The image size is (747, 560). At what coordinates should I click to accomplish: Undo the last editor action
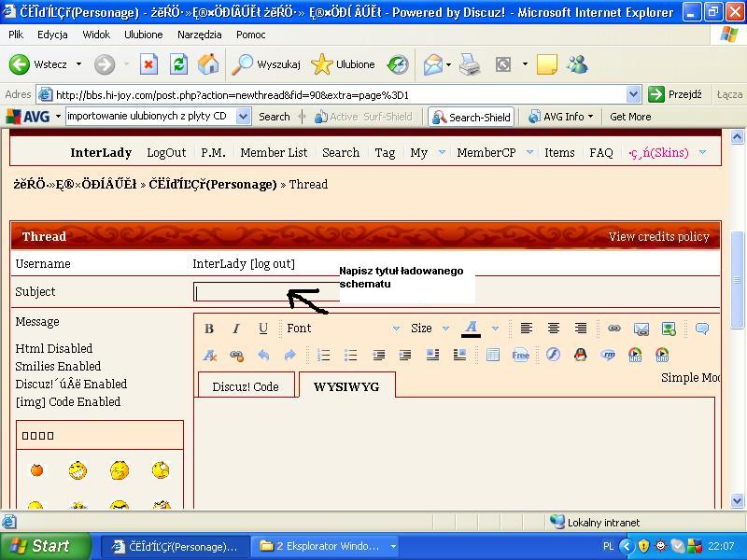(x=263, y=356)
